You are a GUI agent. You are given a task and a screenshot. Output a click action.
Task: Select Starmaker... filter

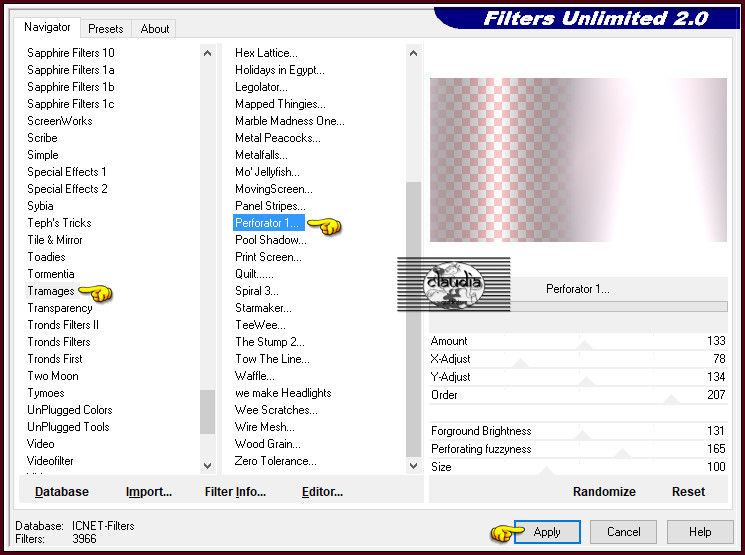[x=263, y=308]
